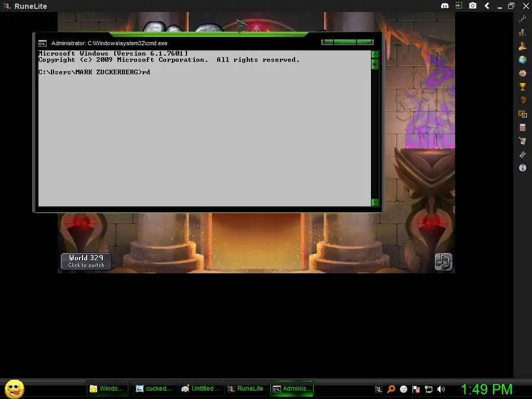Open the Screen Markers overlay panel

coord(523,114)
